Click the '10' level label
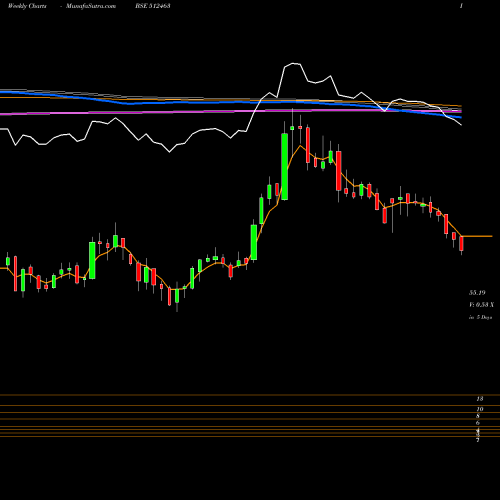 click(480, 409)
